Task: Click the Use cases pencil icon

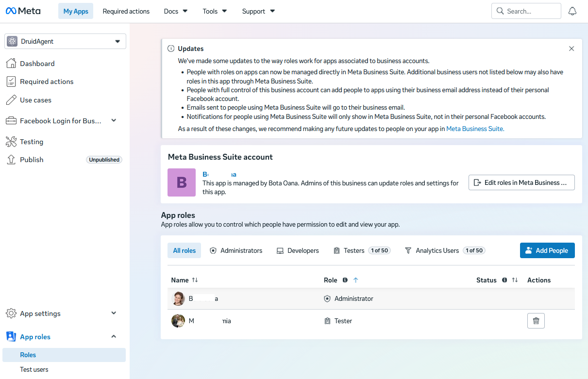Action: click(11, 100)
